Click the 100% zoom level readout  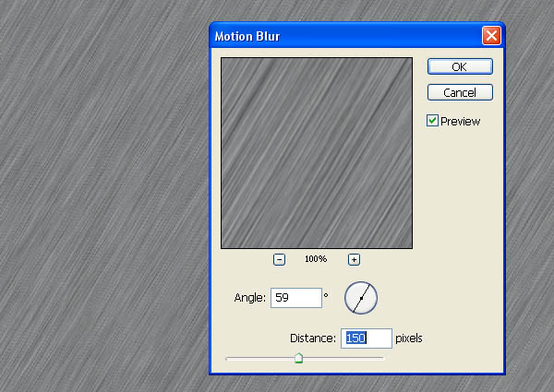pyautogui.click(x=316, y=259)
